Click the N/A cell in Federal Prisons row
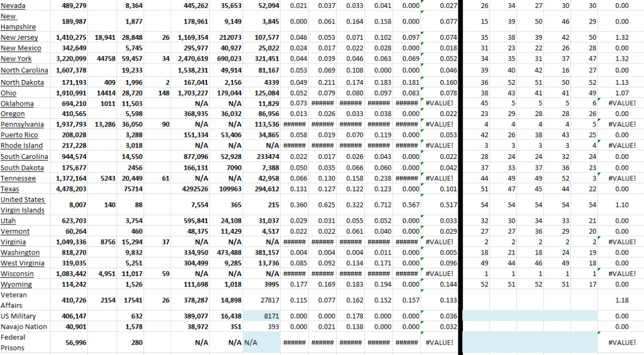This screenshot has height=355, width=644. point(251,342)
